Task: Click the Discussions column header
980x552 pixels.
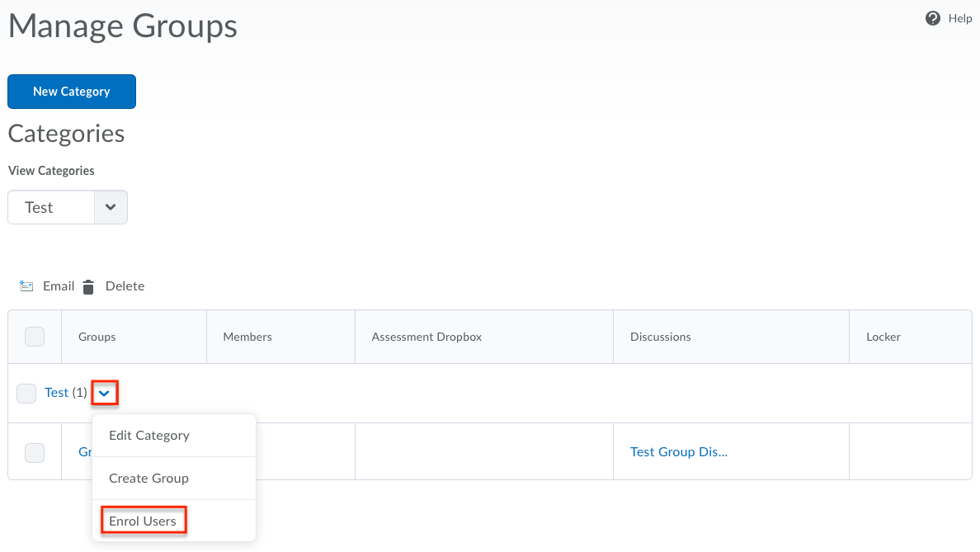Action: [x=661, y=337]
